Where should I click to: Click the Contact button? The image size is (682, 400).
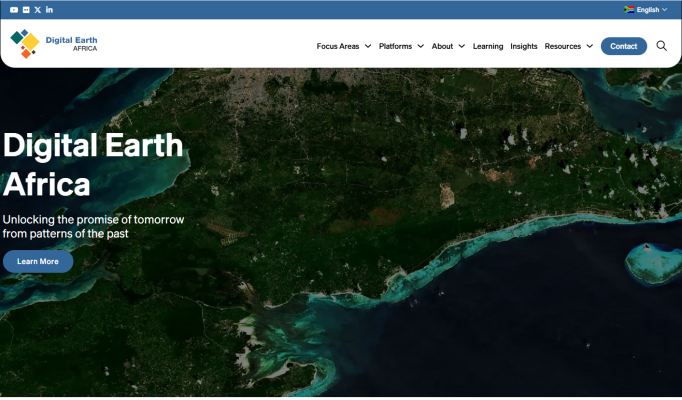tap(624, 46)
